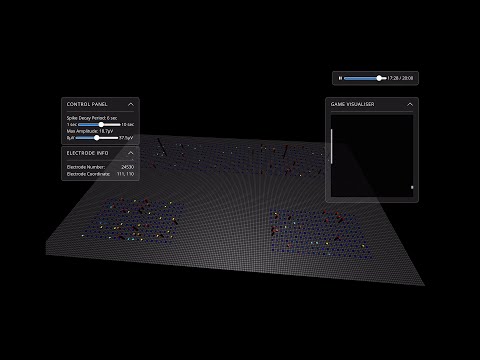Click the 37.5µV maximum label

[126, 137]
